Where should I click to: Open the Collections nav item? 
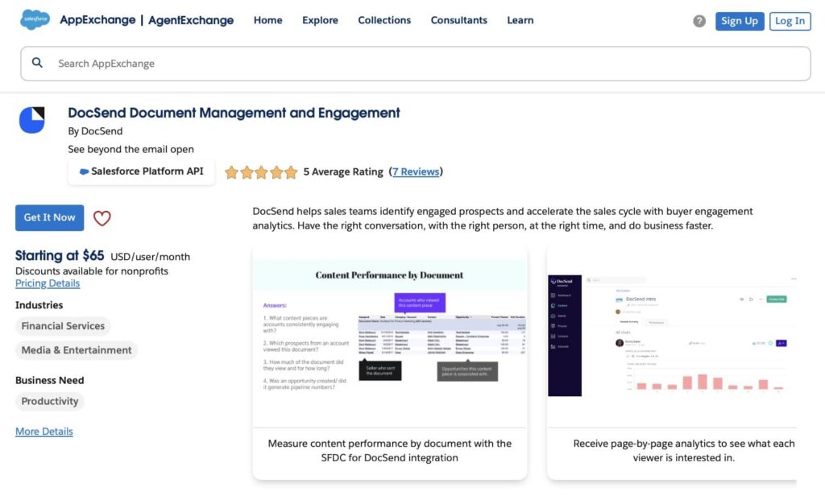384,20
